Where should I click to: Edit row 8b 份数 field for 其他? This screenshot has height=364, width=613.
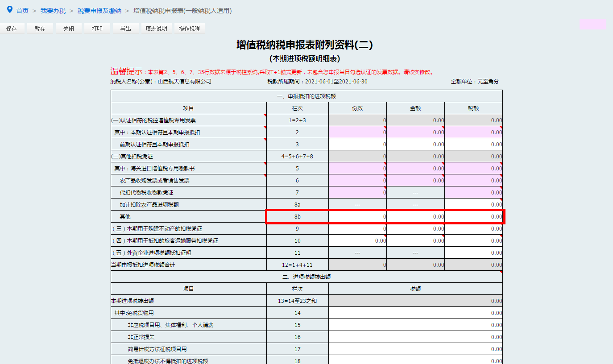358,217
